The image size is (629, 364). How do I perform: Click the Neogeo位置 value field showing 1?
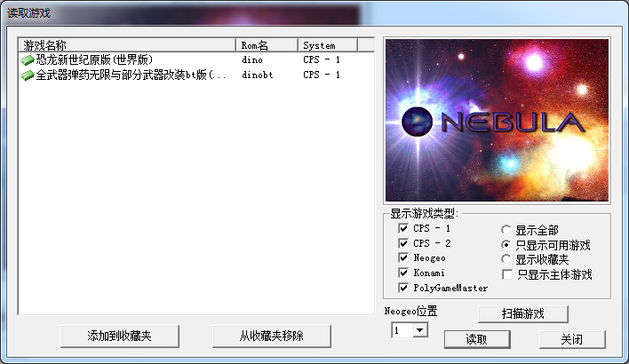coord(402,330)
